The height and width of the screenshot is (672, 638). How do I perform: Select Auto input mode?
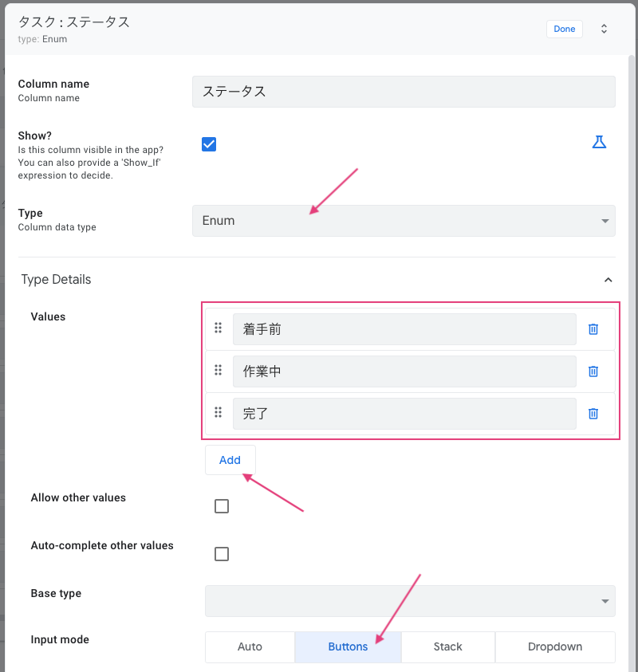[250, 646]
